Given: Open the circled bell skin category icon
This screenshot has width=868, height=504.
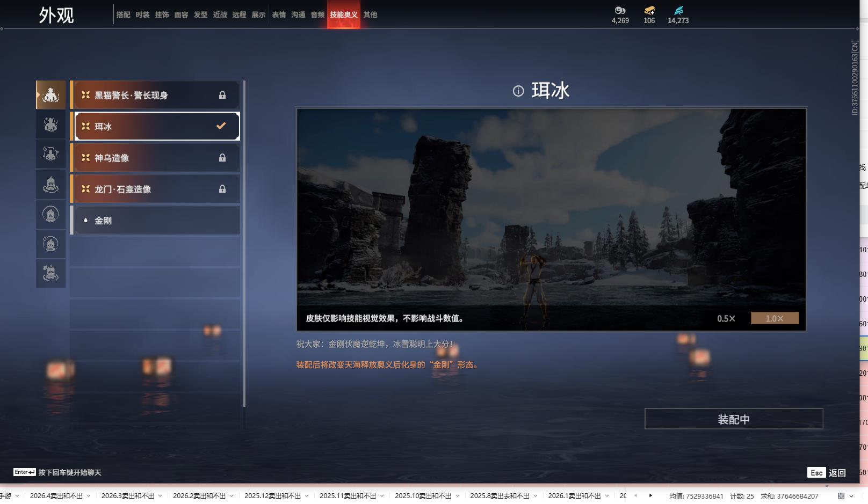Looking at the screenshot, I should pos(50,214).
